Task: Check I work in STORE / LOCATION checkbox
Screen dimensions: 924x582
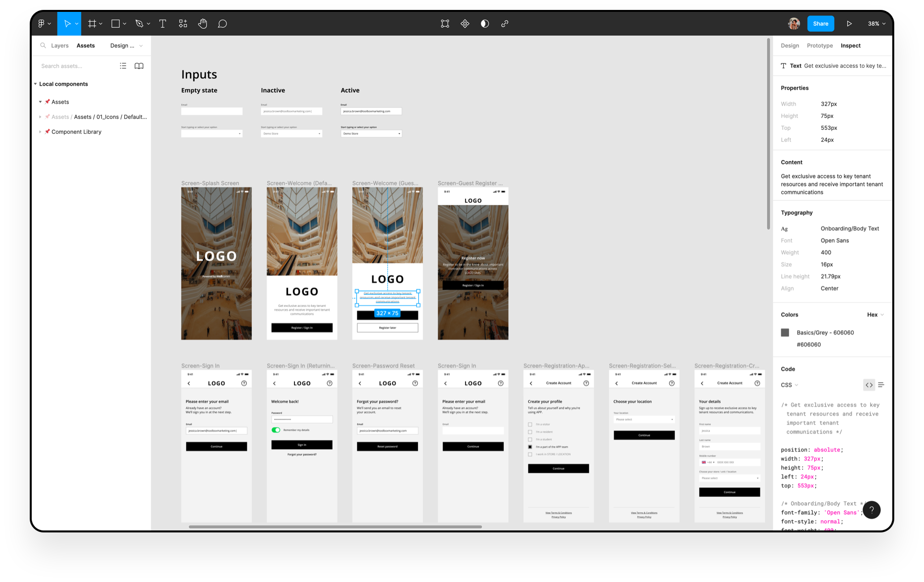Action: (x=530, y=454)
